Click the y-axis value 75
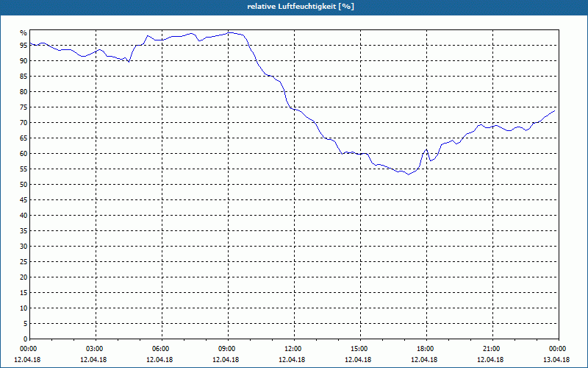The height and width of the screenshot is (368, 588). pyautogui.click(x=24, y=107)
